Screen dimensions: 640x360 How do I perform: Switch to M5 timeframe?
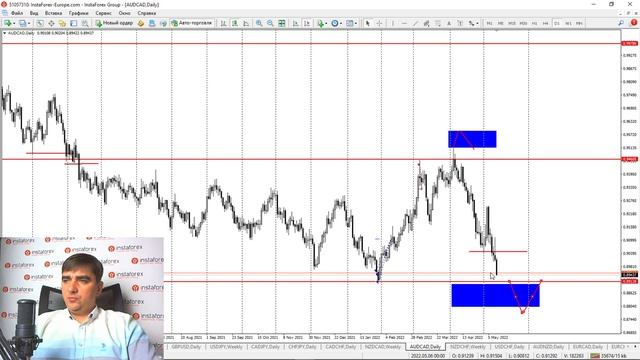(x=500, y=23)
